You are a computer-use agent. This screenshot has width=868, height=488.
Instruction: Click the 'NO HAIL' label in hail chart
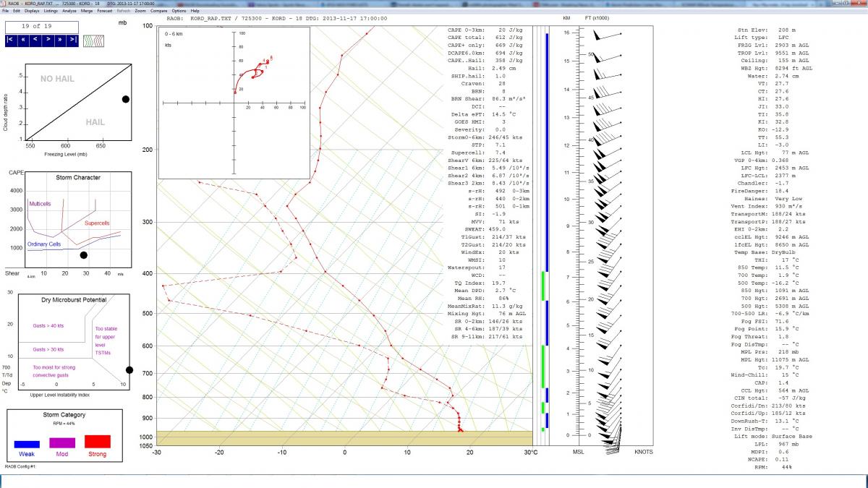coord(56,78)
